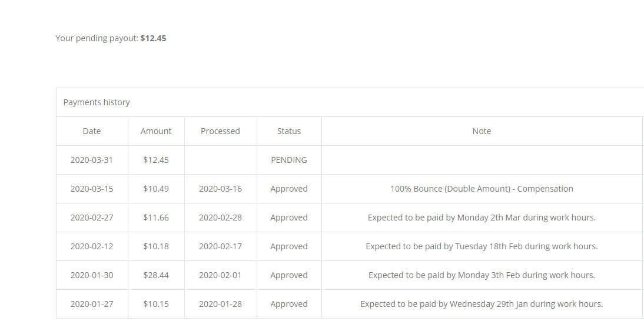Select the 2020-03-31 date cell
Screen dimensions: 644x331
tap(92, 160)
